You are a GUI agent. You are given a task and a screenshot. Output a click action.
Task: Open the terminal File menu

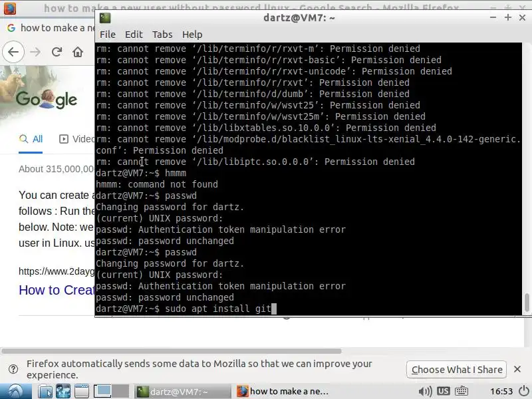pyautogui.click(x=108, y=35)
